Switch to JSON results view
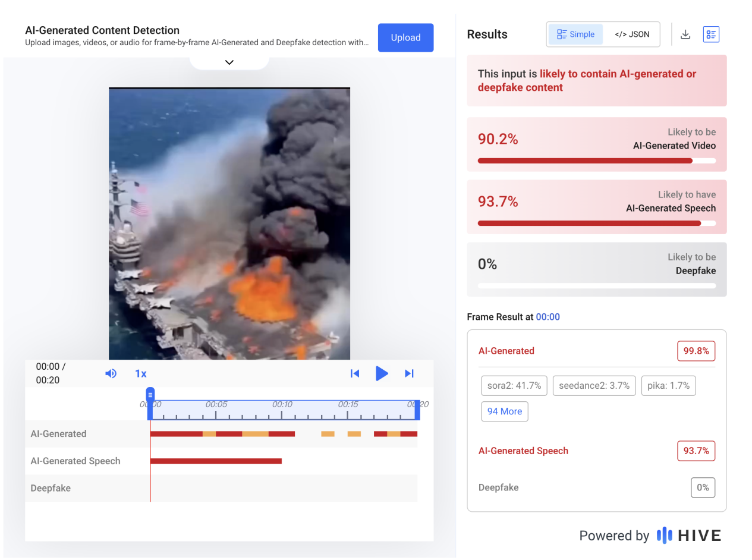Image resolution: width=752 pixels, height=560 pixels. tap(631, 34)
